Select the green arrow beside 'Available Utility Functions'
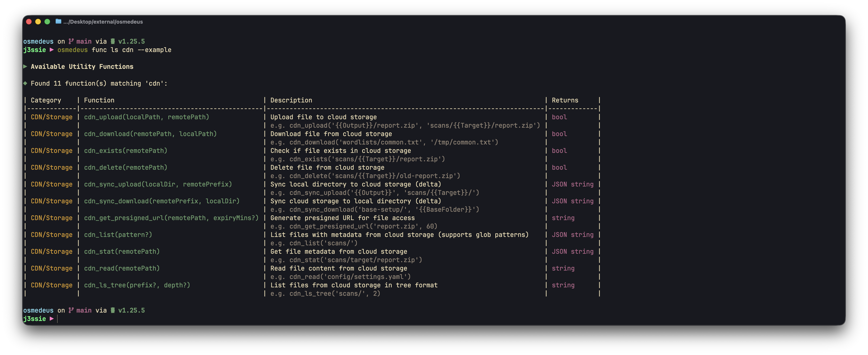 (25, 66)
